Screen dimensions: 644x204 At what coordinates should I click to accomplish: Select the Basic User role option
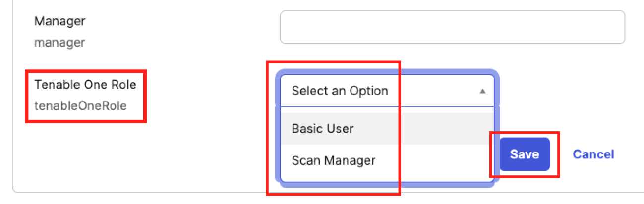[x=323, y=129]
